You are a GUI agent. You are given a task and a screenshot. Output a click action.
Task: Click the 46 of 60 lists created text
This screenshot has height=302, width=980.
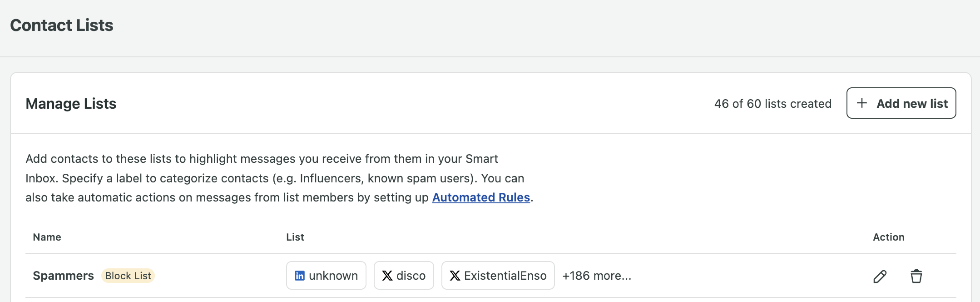(x=772, y=104)
